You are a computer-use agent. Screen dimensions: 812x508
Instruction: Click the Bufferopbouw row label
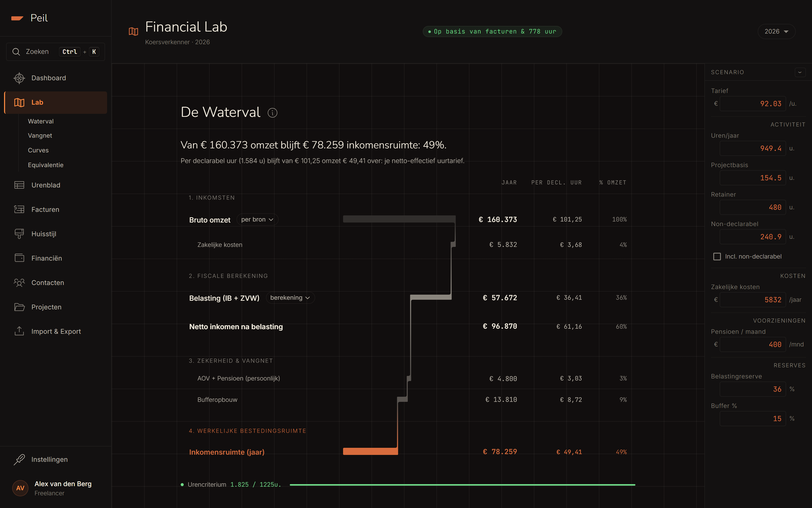click(x=217, y=400)
